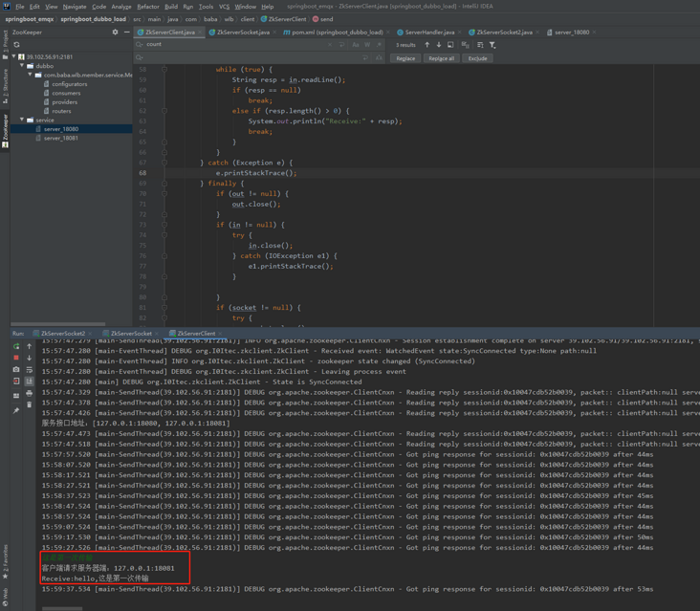Go to next search occurrence
The image size is (700, 611).
[x=438, y=45]
